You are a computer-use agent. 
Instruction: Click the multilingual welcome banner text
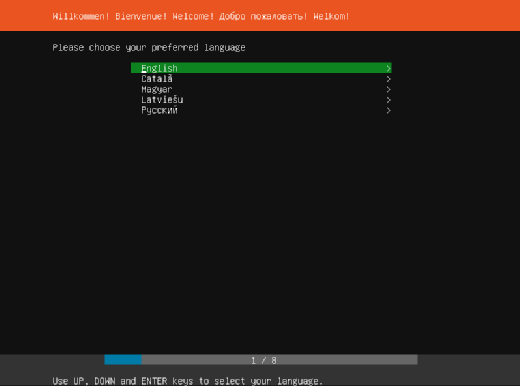coord(201,16)
